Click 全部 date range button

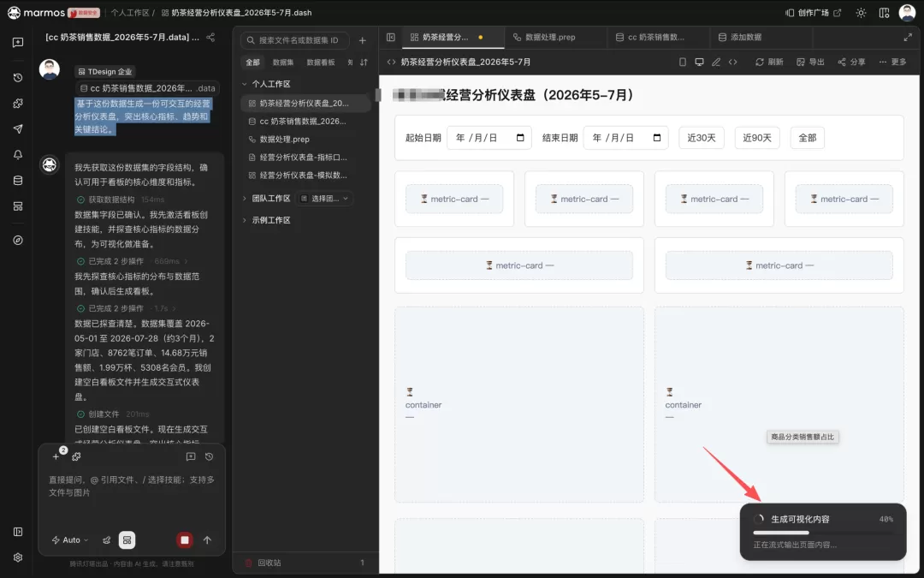coord(808,137)
